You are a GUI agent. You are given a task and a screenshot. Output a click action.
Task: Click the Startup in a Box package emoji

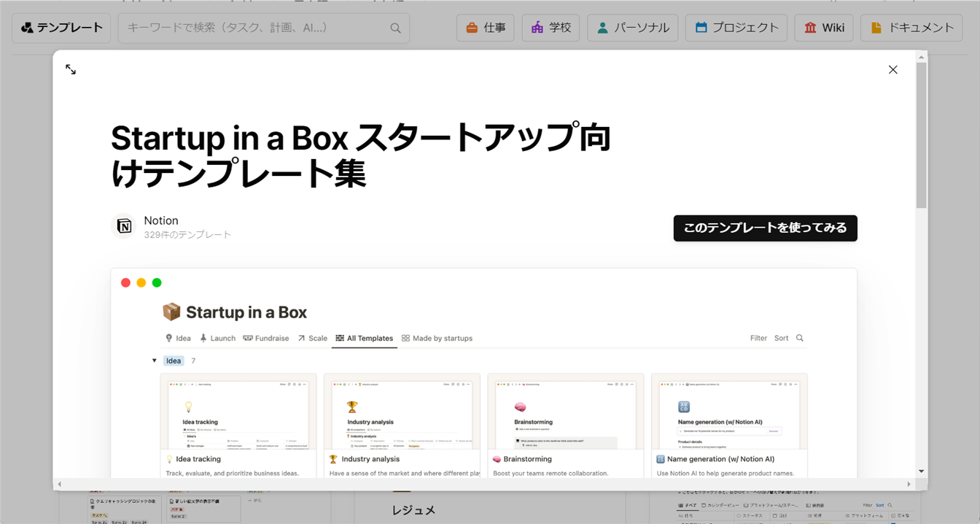pyautogui.click(x=171, y=312)
